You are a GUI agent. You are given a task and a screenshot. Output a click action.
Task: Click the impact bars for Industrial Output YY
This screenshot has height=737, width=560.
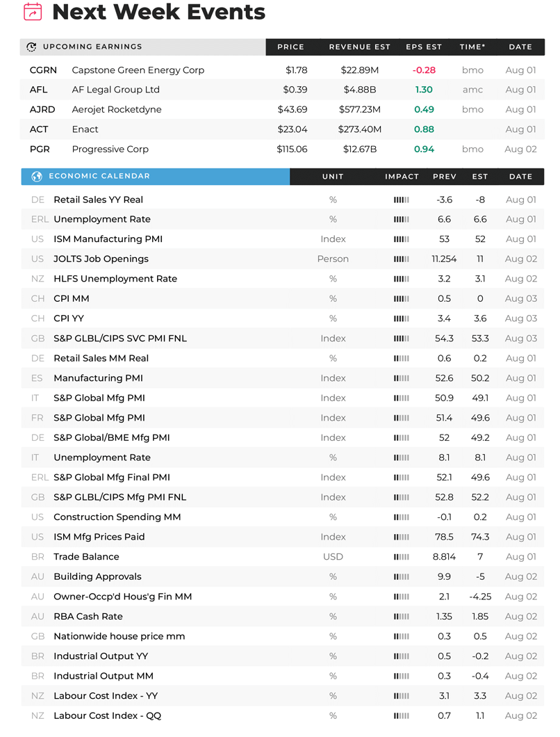coord(401,656)
